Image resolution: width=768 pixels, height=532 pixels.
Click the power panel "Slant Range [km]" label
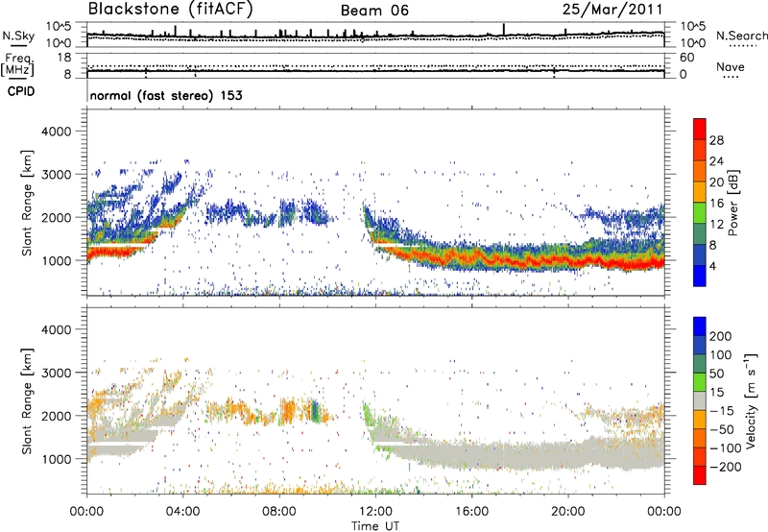(x=27, y=203)
